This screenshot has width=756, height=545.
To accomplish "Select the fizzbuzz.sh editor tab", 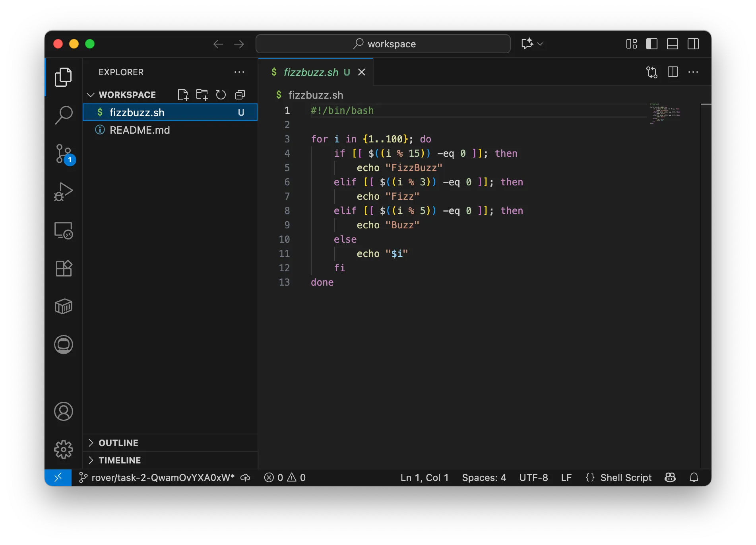I will click(310, 72).
